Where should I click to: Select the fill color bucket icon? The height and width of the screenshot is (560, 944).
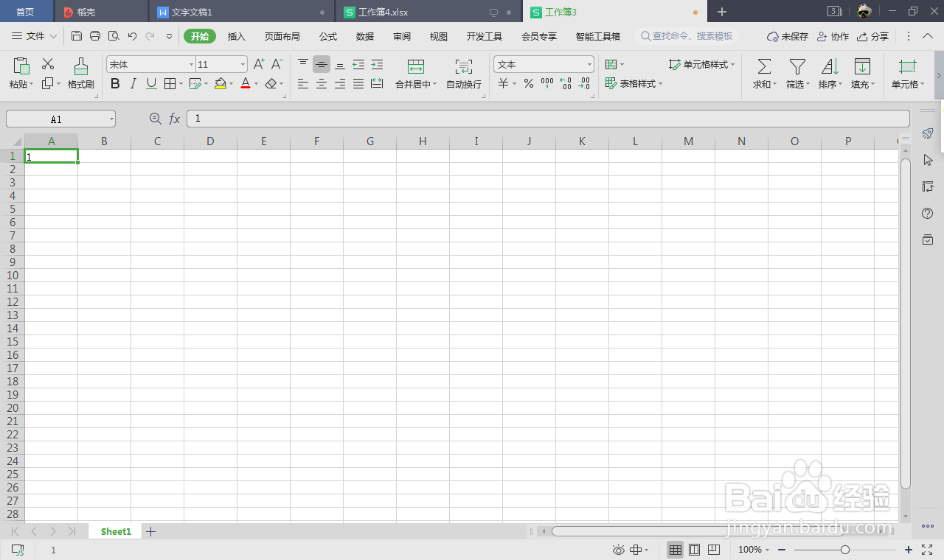click(221, 83)
